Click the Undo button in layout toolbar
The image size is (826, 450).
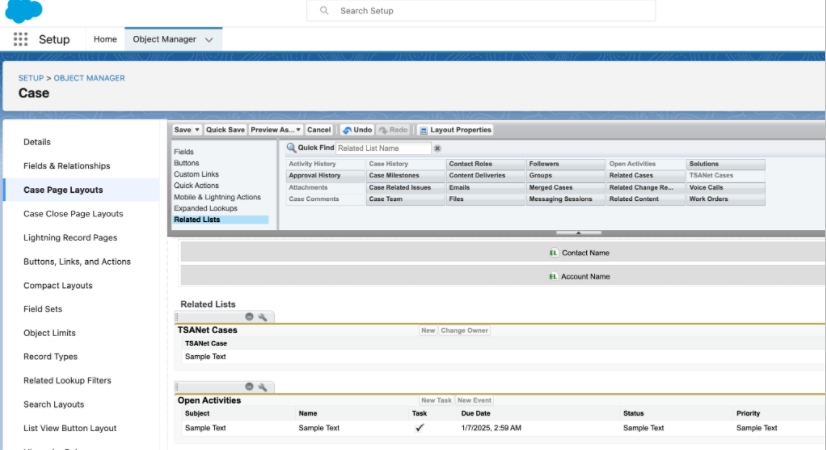coord(356,130)
